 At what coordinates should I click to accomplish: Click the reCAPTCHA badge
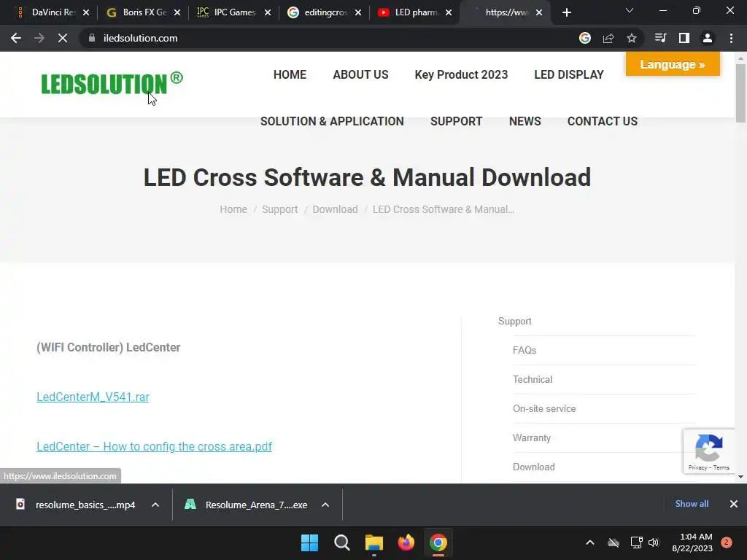point(709,451)
